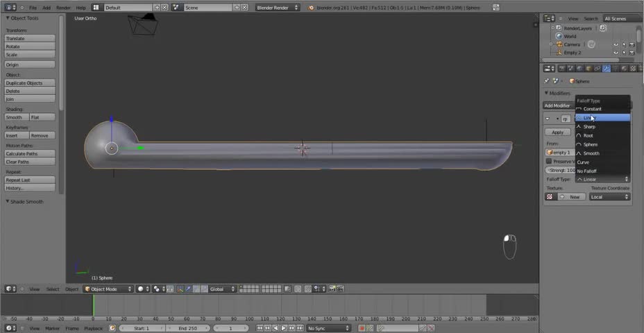
Task: Add a new screen layout with plus
Action: point(157,8)
